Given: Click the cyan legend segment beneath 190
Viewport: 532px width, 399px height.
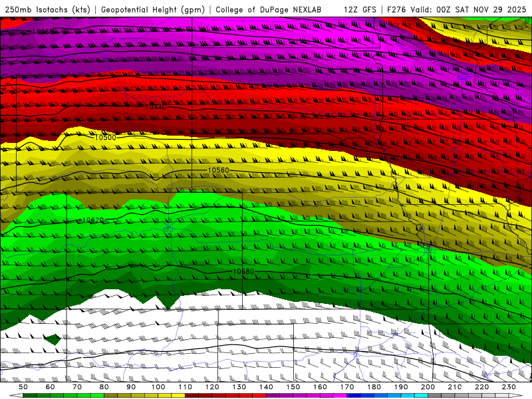Looking at the screenshot, I should [408, 396].
